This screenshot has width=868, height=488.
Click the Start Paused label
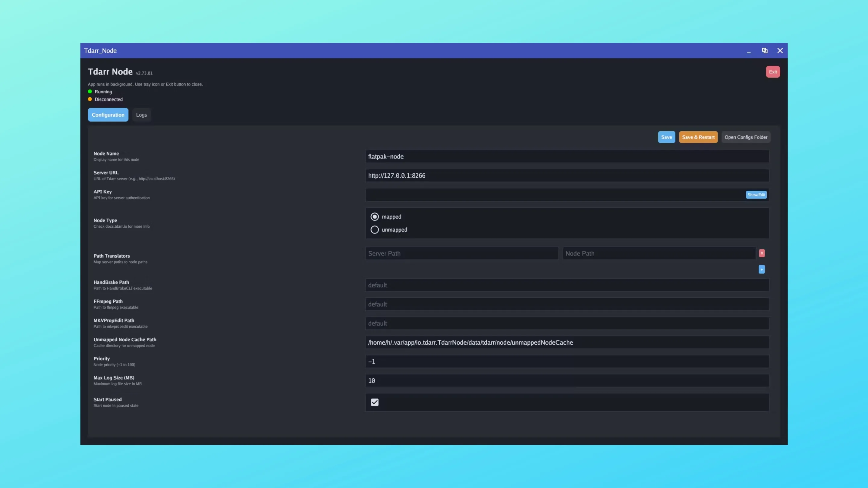[x=108, y=399]
